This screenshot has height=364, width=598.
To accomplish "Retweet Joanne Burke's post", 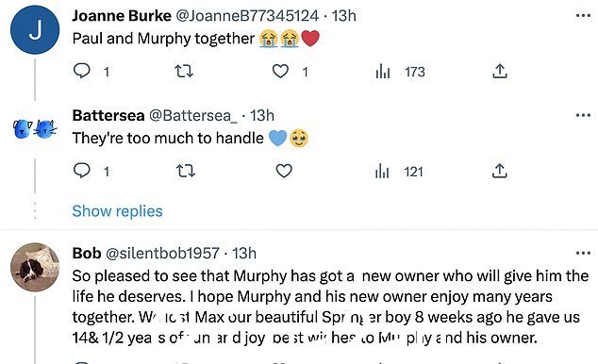I will tap(184, 71).
